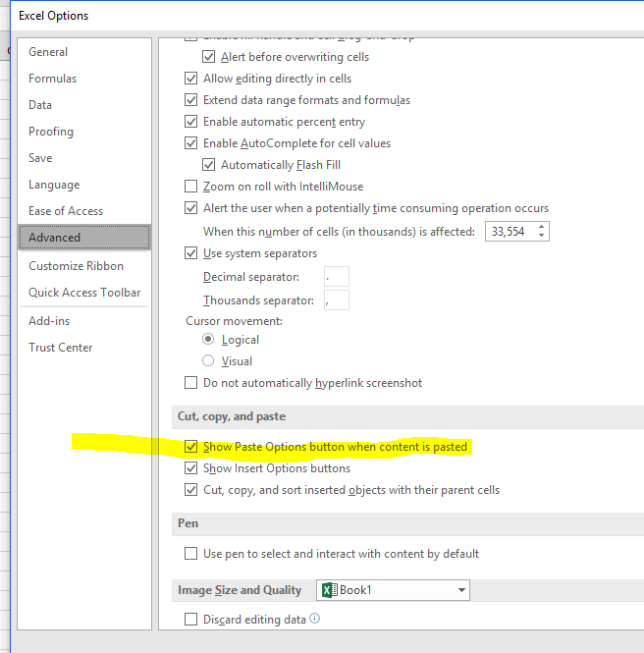
Task: Click the Pen section heading
Action: (188, 523)
